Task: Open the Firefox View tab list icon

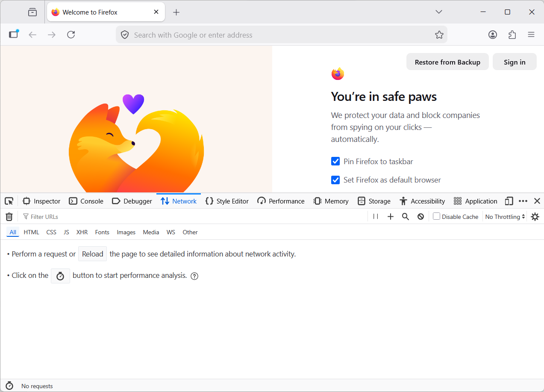Action: point(32,12)
